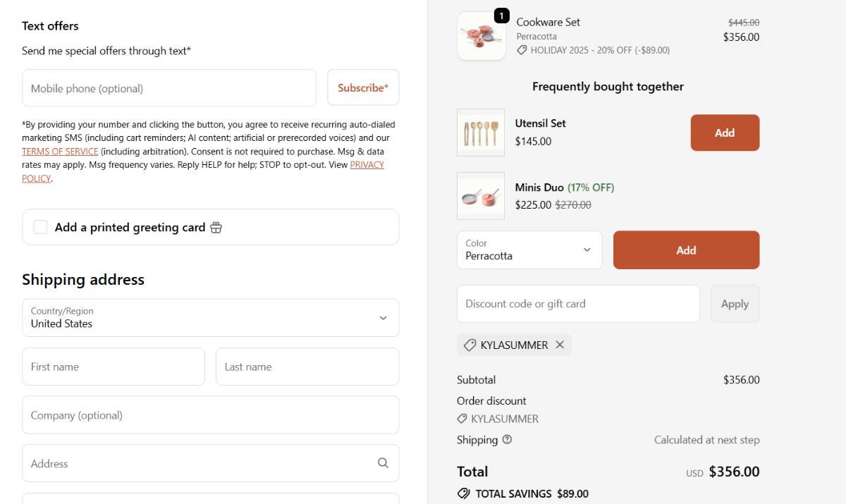The height and width of the screenshot is (504, 846).
Task: Focus the Discount code or gift card field
Action: pyautogui.click(x=578, y=304)
